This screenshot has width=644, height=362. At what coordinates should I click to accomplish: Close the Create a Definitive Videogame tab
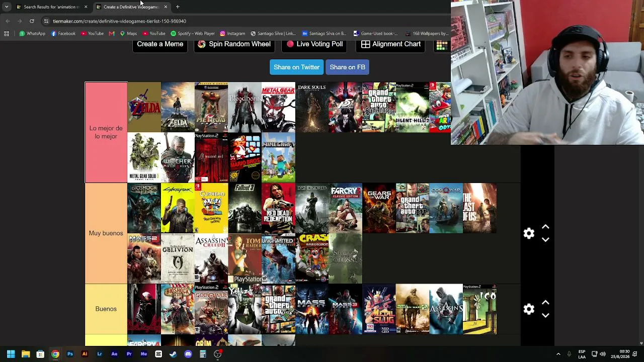pyautogui.click(x=166, y=7)
